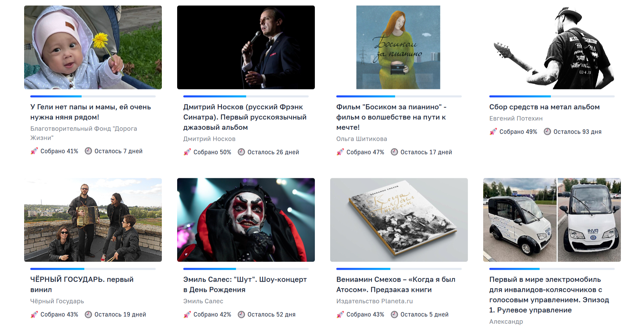Open the Вениамин Смехов книга предзаказ title
644x327 pixels.
[396, 284]
